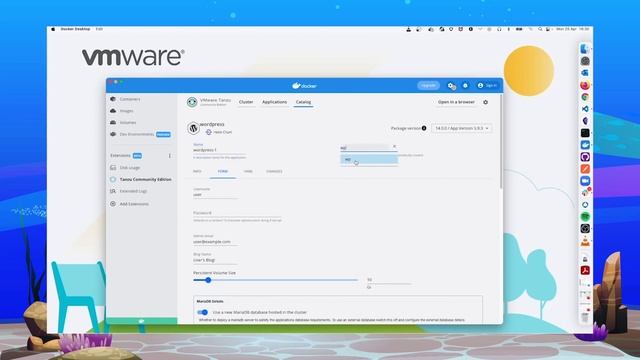Switch to the Cluster tab
640x360 pixels.
[246, 102]
